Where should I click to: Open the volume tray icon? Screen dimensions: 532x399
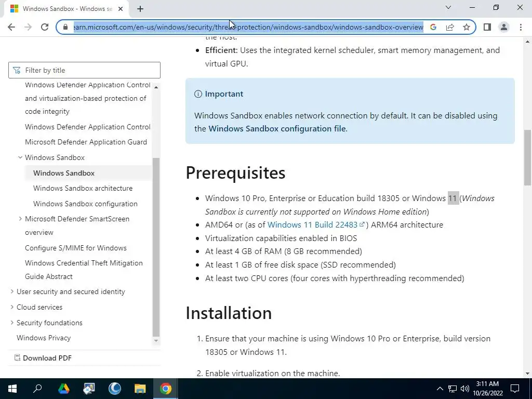pos(465,389)
